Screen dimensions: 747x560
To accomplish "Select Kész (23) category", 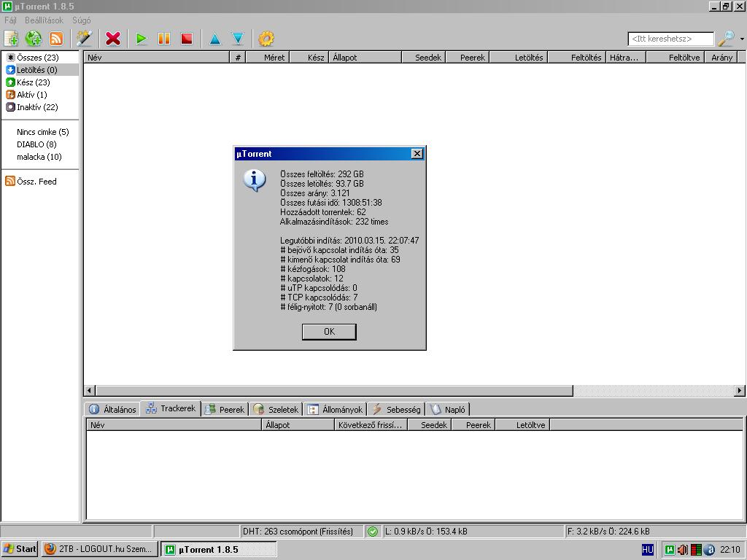I will [x=28, y=82].
